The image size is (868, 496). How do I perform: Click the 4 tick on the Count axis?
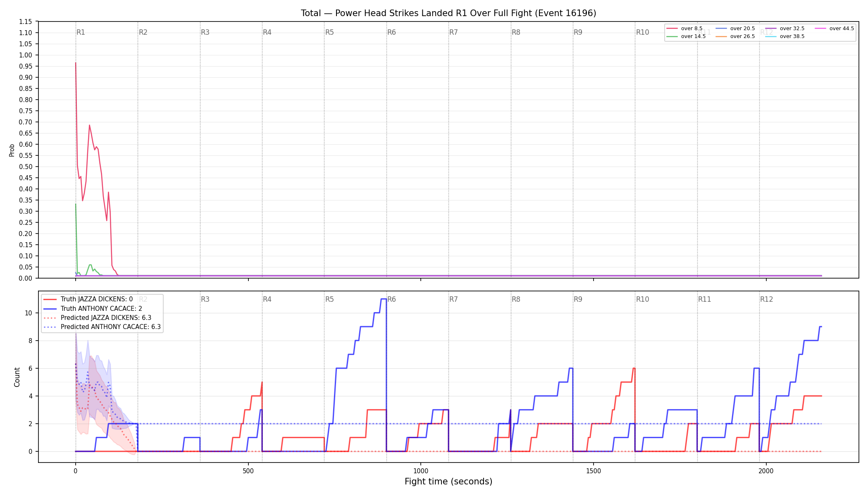point(30,396)
